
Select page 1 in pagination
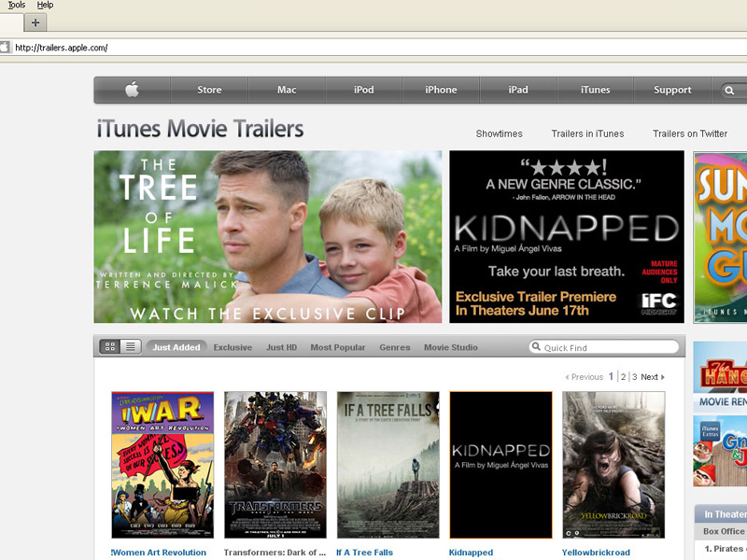click(x=612, y=377)
